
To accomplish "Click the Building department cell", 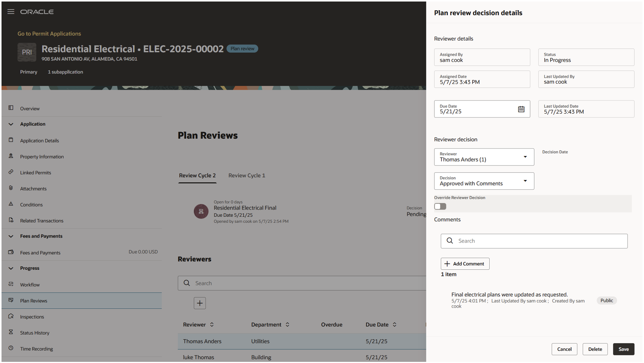I will pos(261,357).
